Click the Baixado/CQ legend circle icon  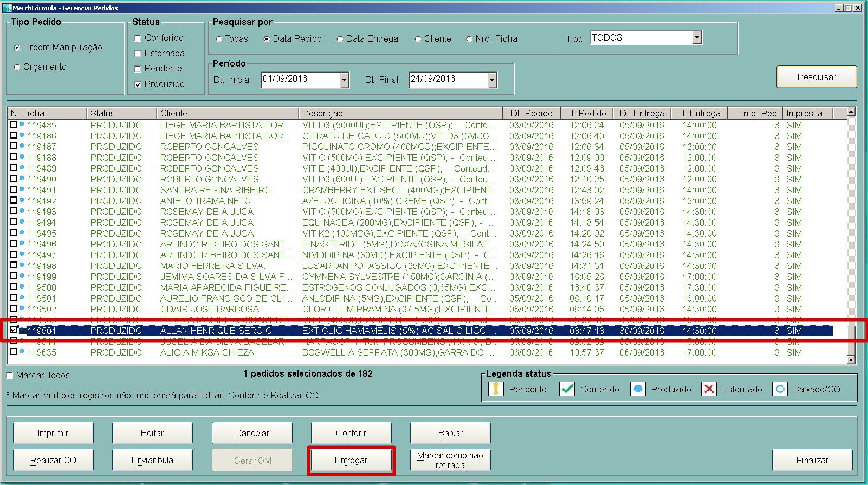tap(780, 389)
